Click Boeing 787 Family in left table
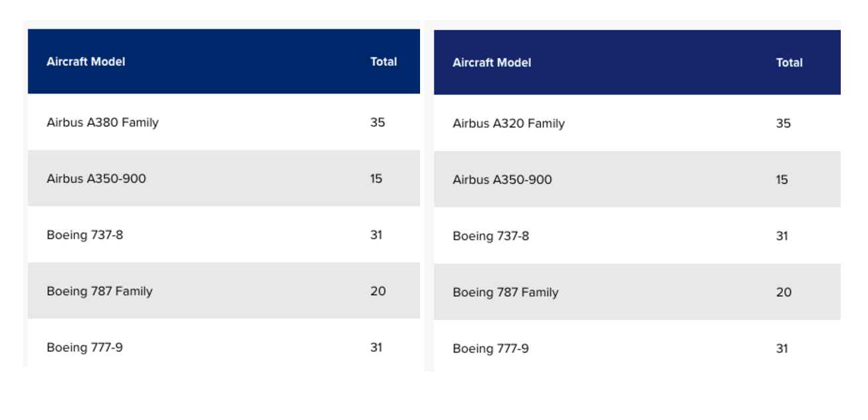This screenshot has height=420, width=868. 100,292
